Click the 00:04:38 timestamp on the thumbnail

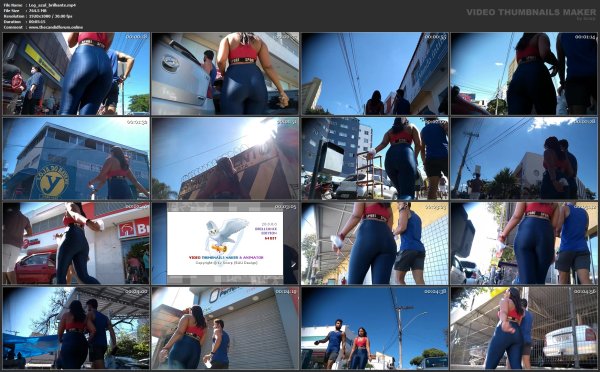click(x=435, y=292)
